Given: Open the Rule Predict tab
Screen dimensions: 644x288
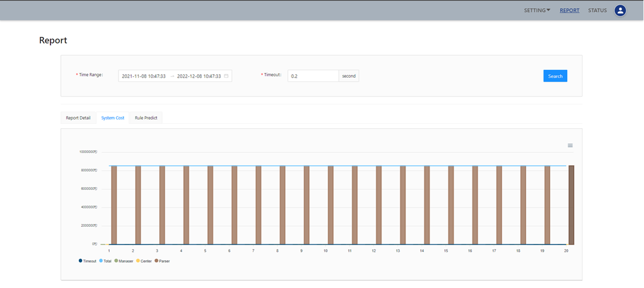Looking at the screenshot, I should pyautogui.click(x=146, y=118).
